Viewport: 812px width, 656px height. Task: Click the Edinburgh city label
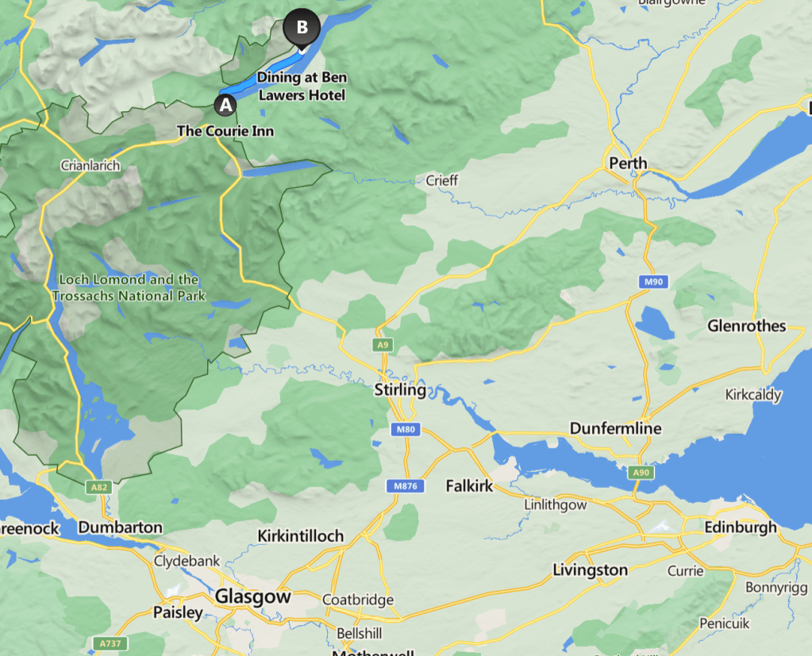pos(741,527)
